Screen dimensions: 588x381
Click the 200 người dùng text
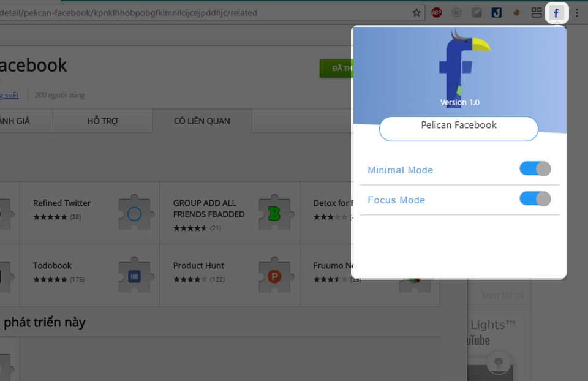tap(59, 96)
